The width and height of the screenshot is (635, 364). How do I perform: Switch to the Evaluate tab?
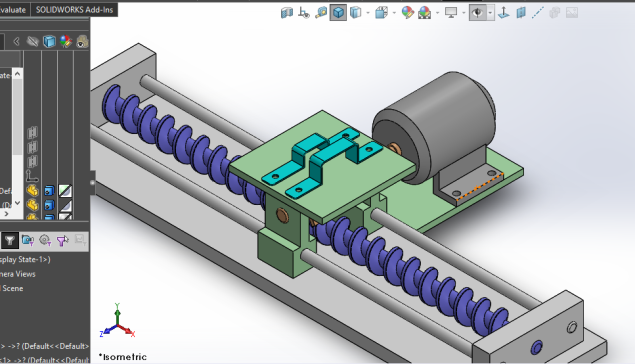[x=13, y=10]
